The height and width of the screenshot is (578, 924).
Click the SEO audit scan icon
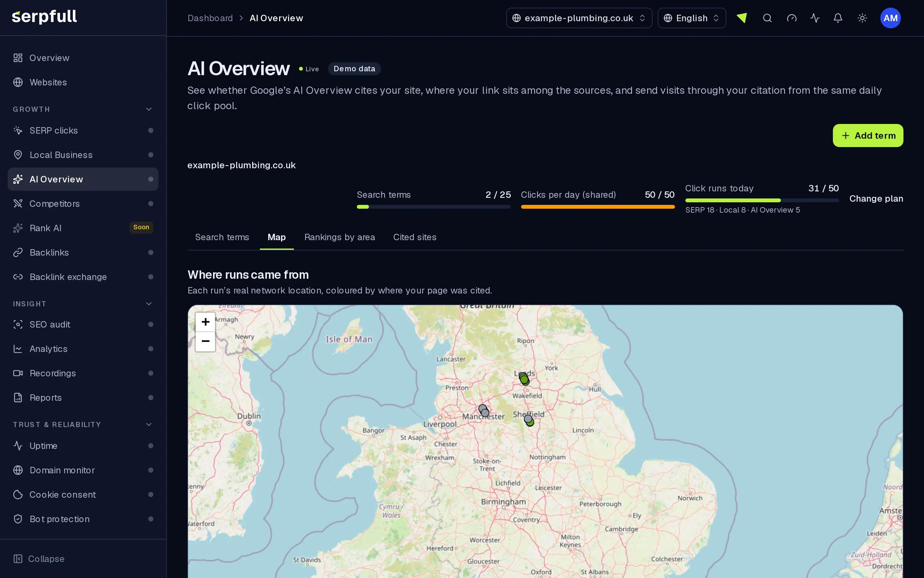click(x=18, y=325)
